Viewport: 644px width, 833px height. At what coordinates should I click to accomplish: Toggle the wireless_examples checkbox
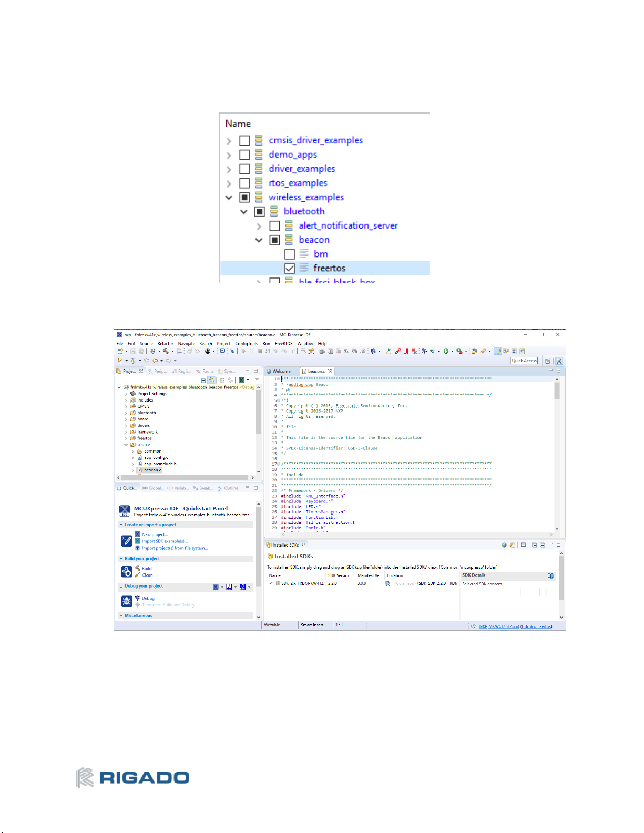click(x=244, y=198)
